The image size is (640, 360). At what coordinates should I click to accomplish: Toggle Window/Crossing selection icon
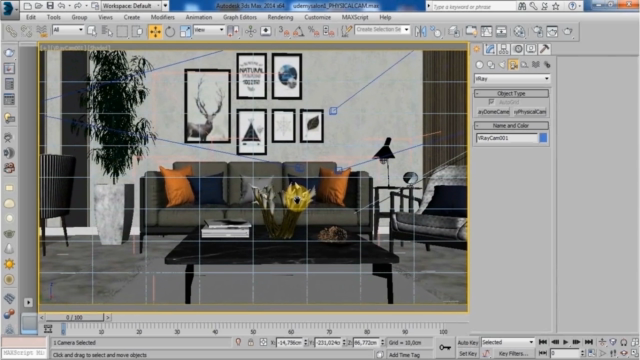tap(138, 31)
